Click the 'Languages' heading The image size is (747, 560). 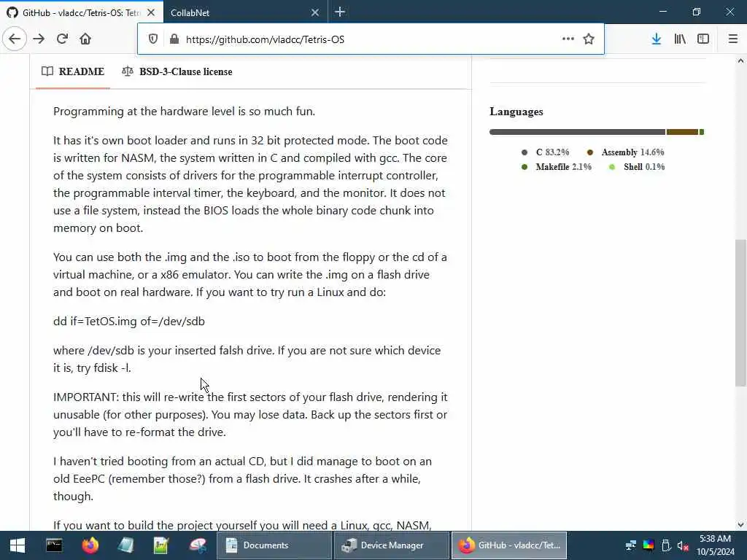[516, 112]
